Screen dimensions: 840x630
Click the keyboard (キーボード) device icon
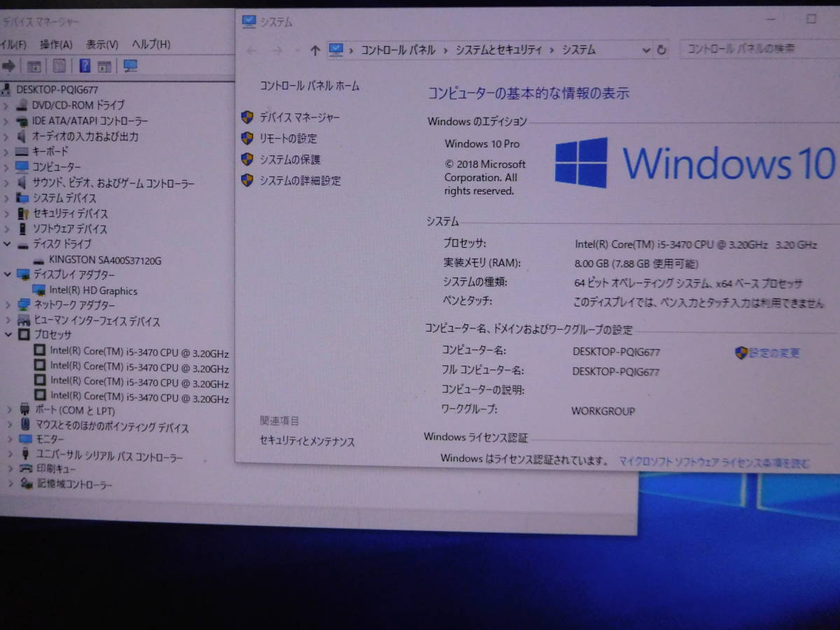(x=22, y=151)
